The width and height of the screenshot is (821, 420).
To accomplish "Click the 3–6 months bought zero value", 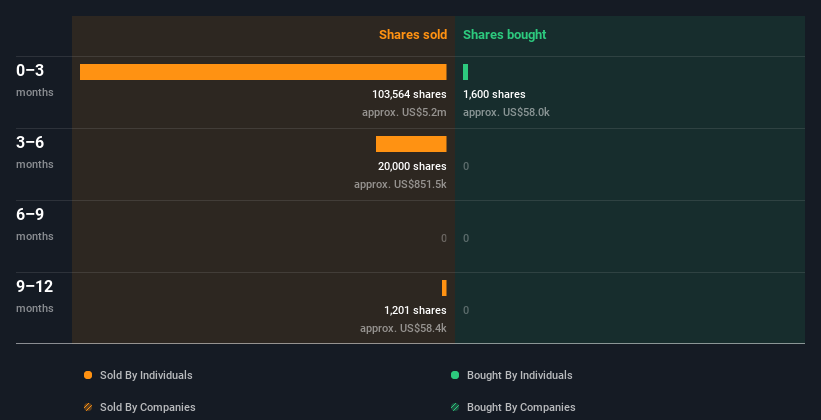I will point(466,166).
